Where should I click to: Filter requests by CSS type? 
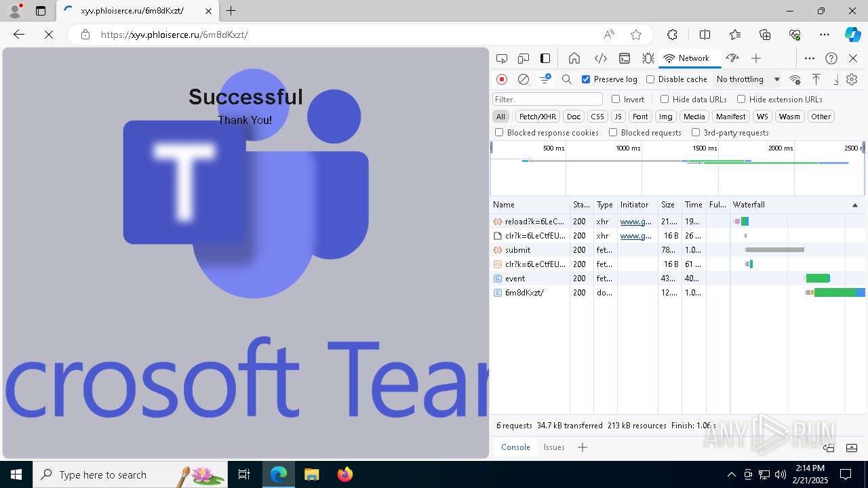click(597, 117)
